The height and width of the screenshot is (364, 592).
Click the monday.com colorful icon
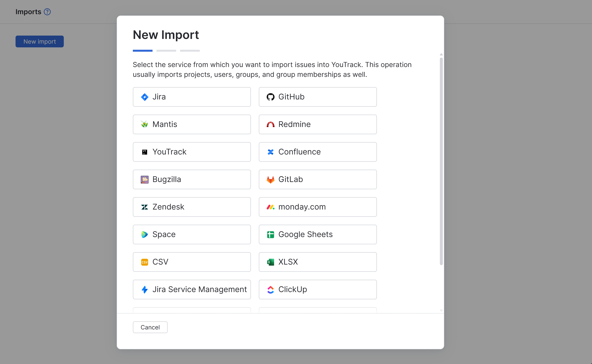click(x=270, y=207)
